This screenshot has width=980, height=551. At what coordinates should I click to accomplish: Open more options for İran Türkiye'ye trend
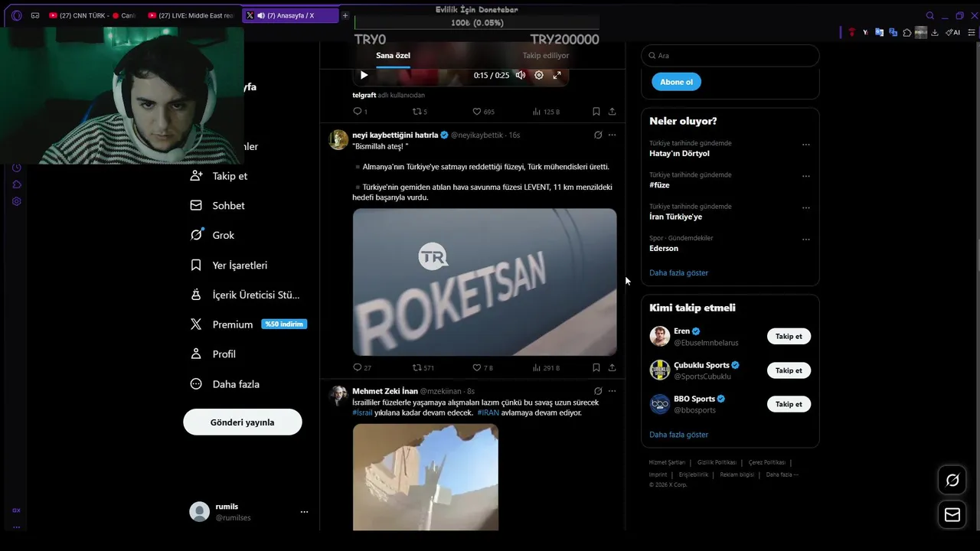(805, 207)
